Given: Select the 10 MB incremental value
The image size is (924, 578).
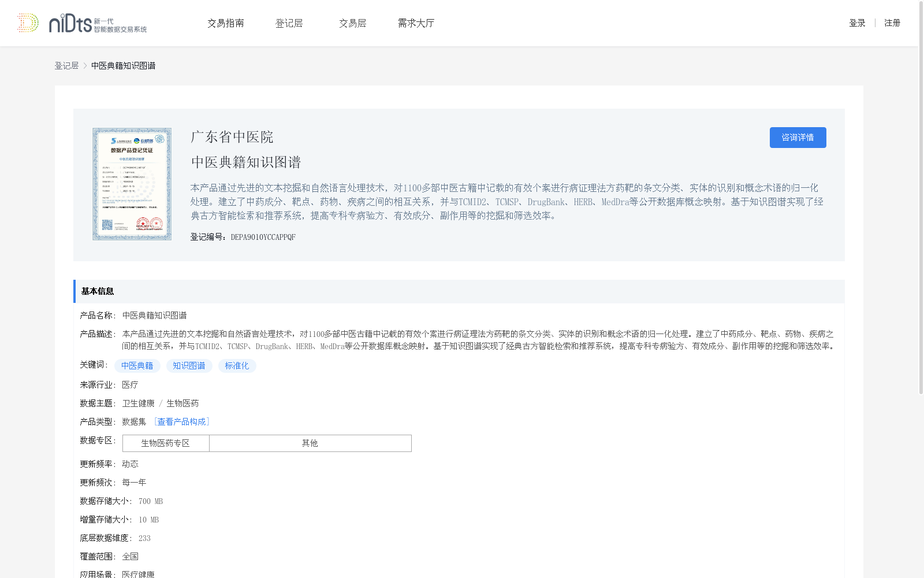Looking at the screenshot, I should coord(148,520).
